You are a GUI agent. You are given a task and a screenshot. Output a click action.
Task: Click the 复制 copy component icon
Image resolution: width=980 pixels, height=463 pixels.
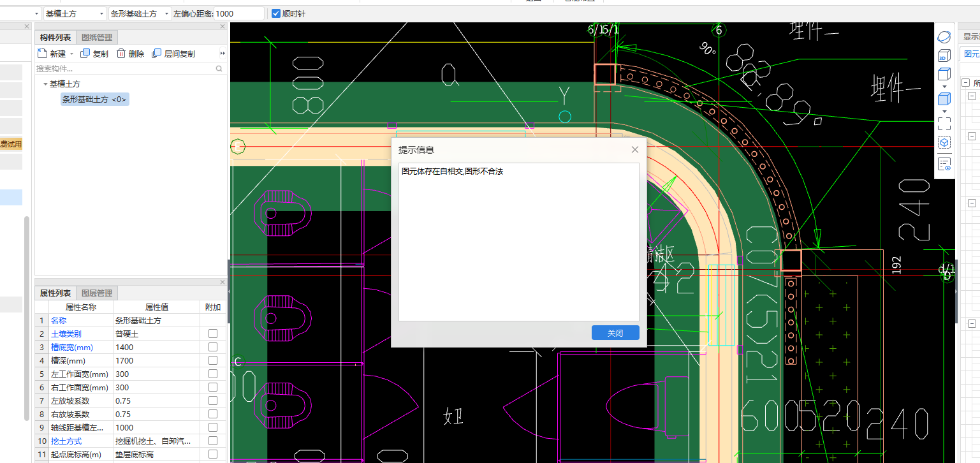pyautogui.click(x=85, y=54)
